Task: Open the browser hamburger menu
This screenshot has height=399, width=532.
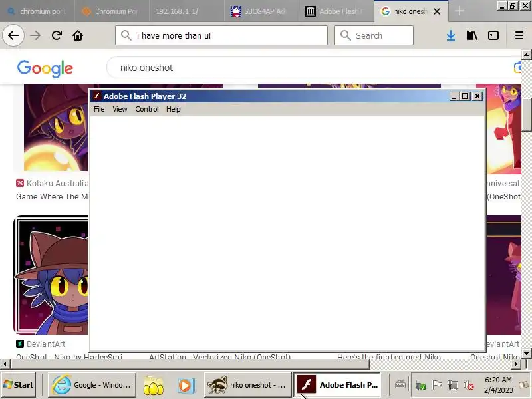Action: point(519,35)
